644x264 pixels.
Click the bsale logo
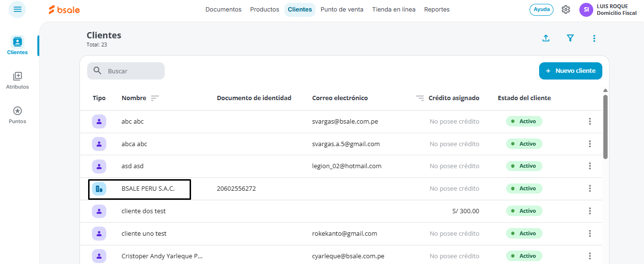click(x=64, y=10)
